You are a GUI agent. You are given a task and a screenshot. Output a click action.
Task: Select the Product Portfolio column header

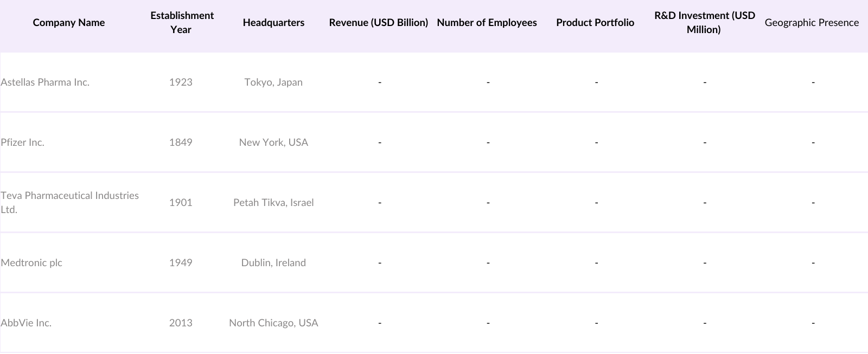tap(595, 23)
